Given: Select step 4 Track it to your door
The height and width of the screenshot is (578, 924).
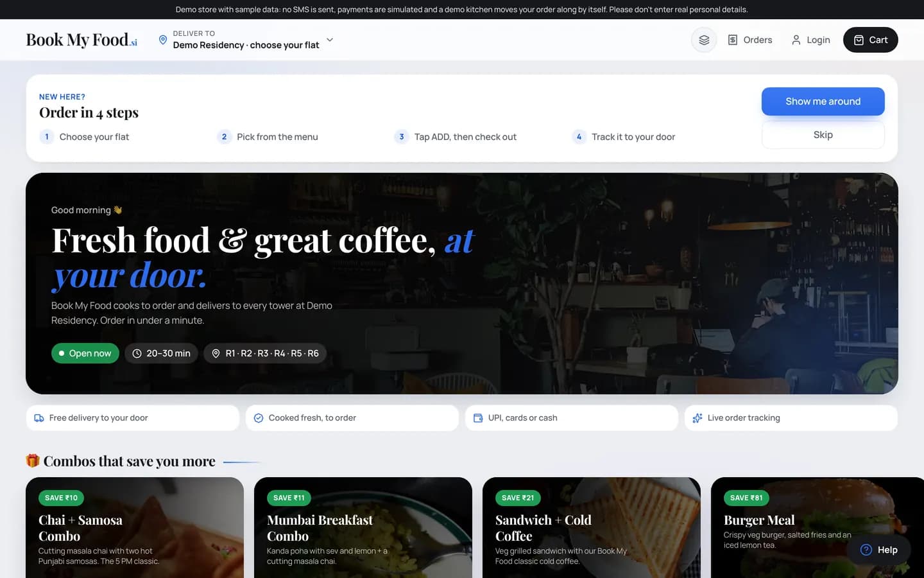Looking at the screenshot, I should (x=624, y=137).
